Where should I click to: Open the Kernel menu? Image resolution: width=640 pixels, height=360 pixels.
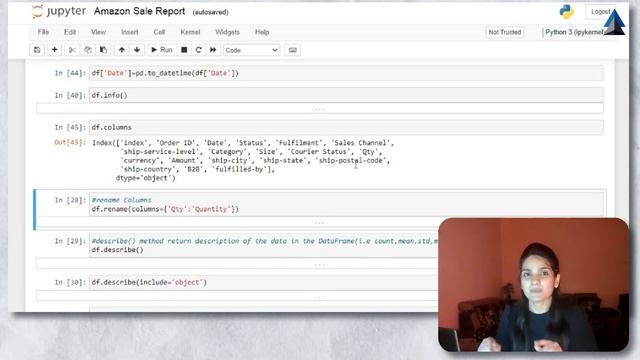190,32
